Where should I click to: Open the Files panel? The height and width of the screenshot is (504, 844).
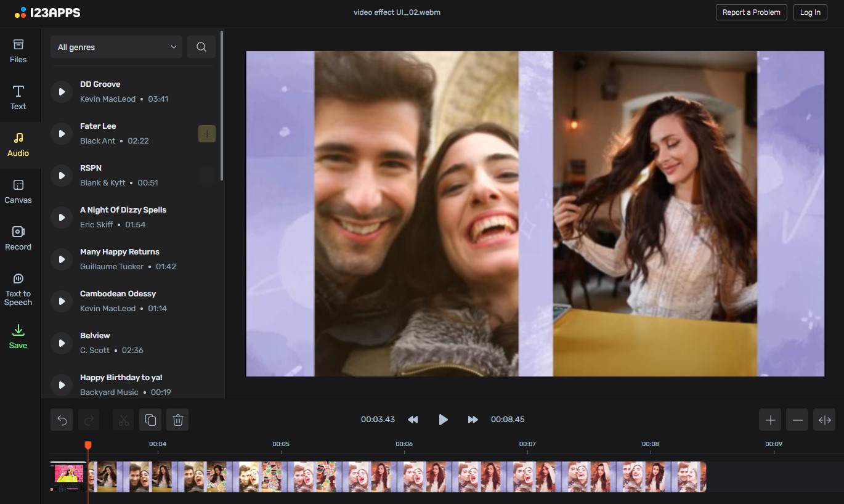pos(18,51)
